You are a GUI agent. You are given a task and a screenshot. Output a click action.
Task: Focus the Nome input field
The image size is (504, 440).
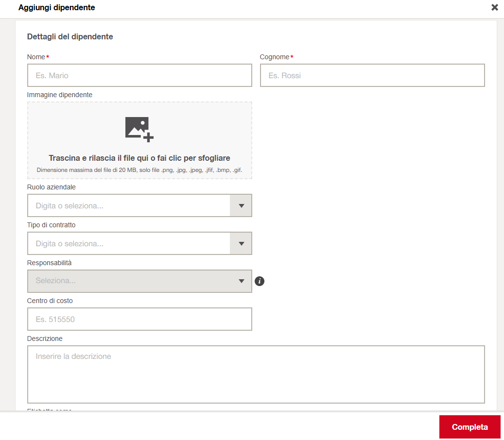[139, 76]
